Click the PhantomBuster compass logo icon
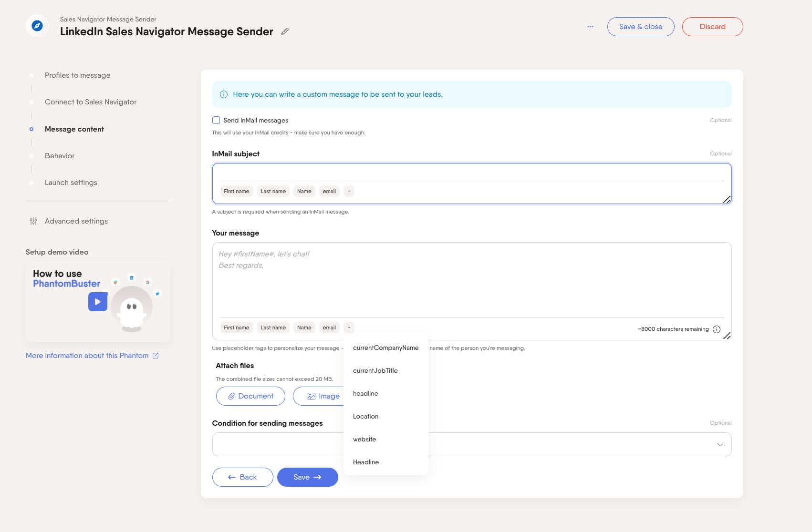Screen dimensions: 812x532 (37, 26)
